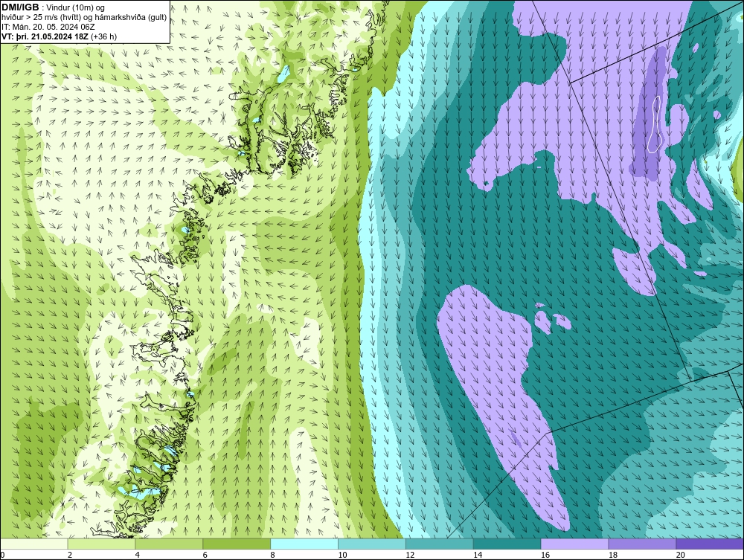Click legend scale label 6
This screenshot has height=560, width=744.
[x=205, y=555]
